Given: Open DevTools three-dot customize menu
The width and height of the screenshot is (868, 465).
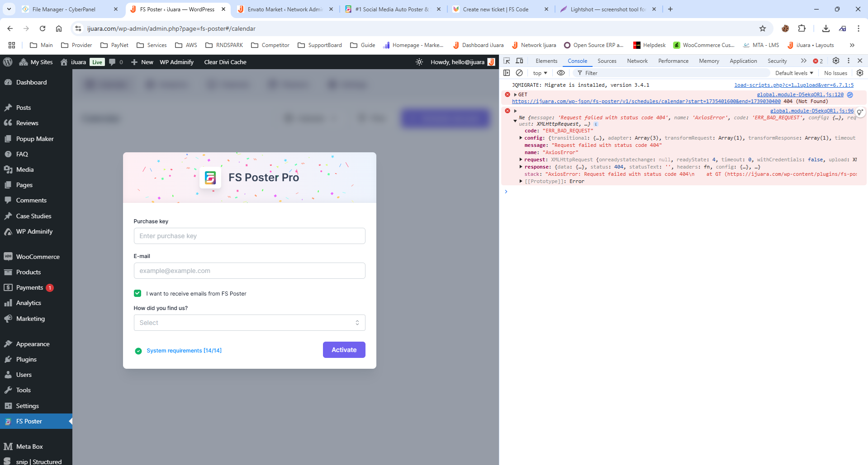Looking at the screenshot, I should (x=849, y=61).
